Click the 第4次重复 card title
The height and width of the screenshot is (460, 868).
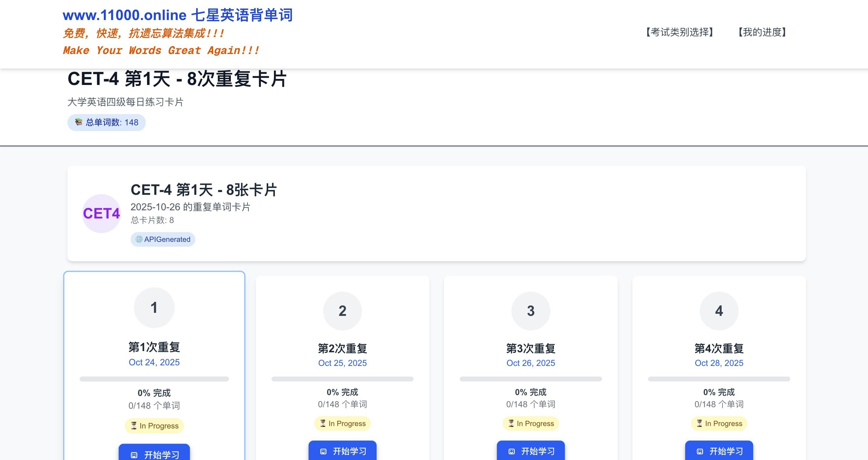pyautogui.click(x=719, y=349)
